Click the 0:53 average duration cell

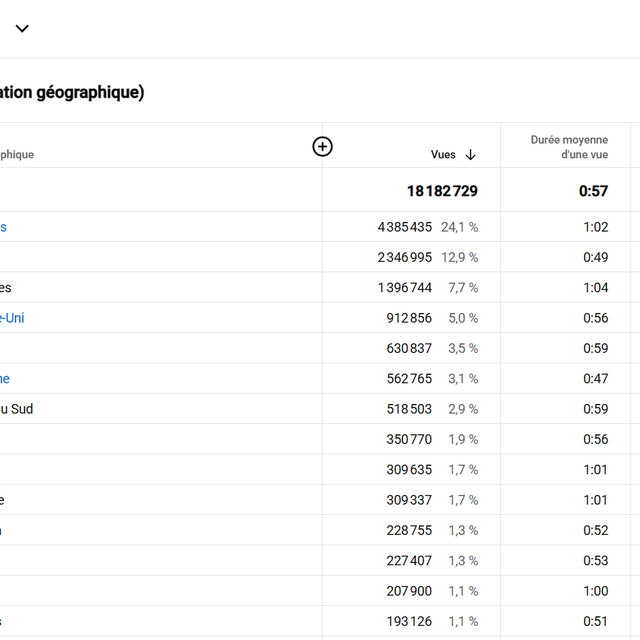click(596, 561)
